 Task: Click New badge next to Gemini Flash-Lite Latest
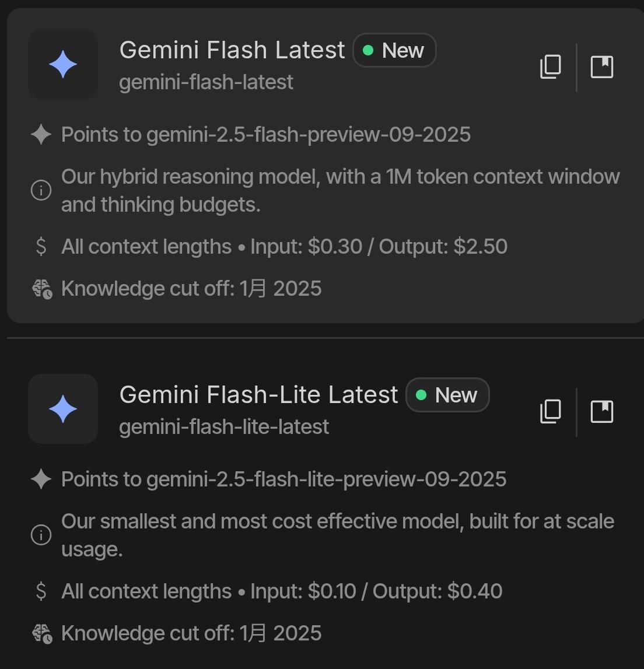[x=447, y=395]
